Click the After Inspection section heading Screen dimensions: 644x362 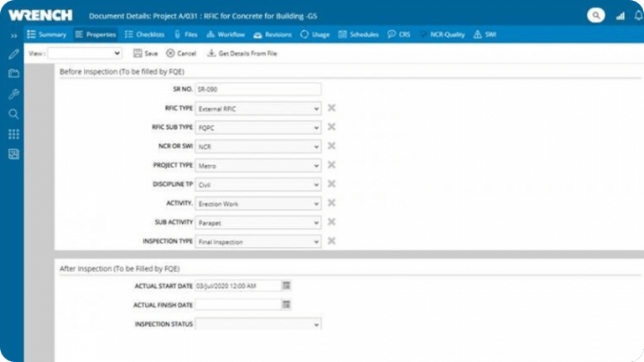(x=120, y=268)
